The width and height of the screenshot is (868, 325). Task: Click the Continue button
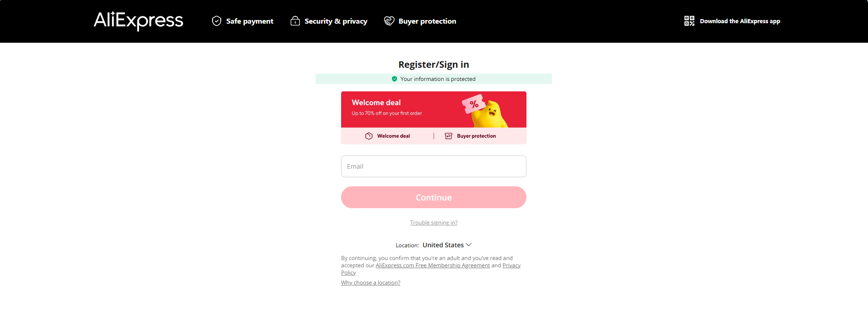coord(434,197)
